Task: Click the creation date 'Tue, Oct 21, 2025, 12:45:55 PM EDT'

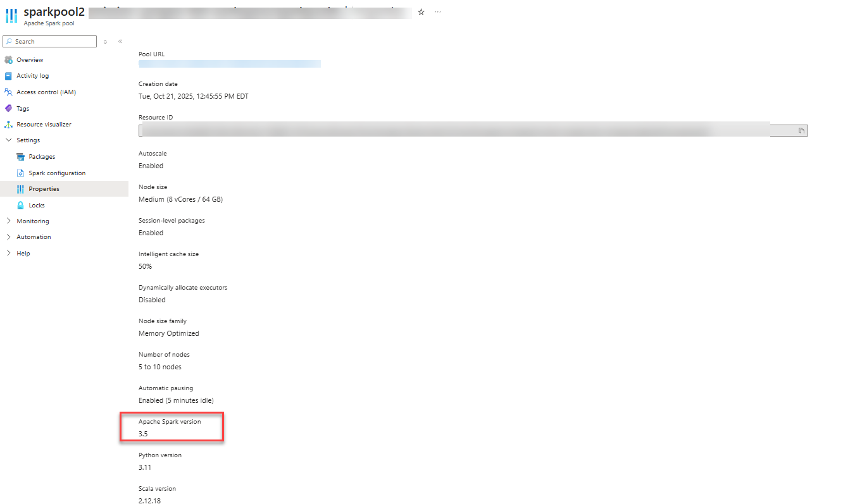Action: tap(194, 96)
